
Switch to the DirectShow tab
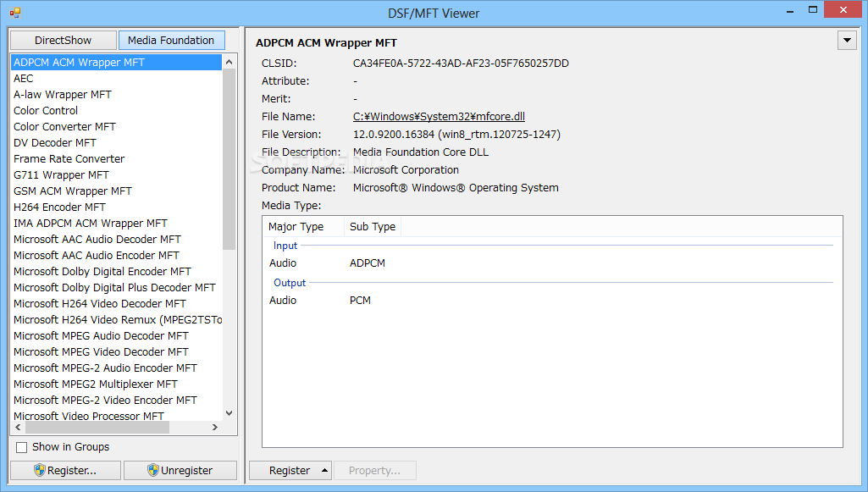coord(64,41)
